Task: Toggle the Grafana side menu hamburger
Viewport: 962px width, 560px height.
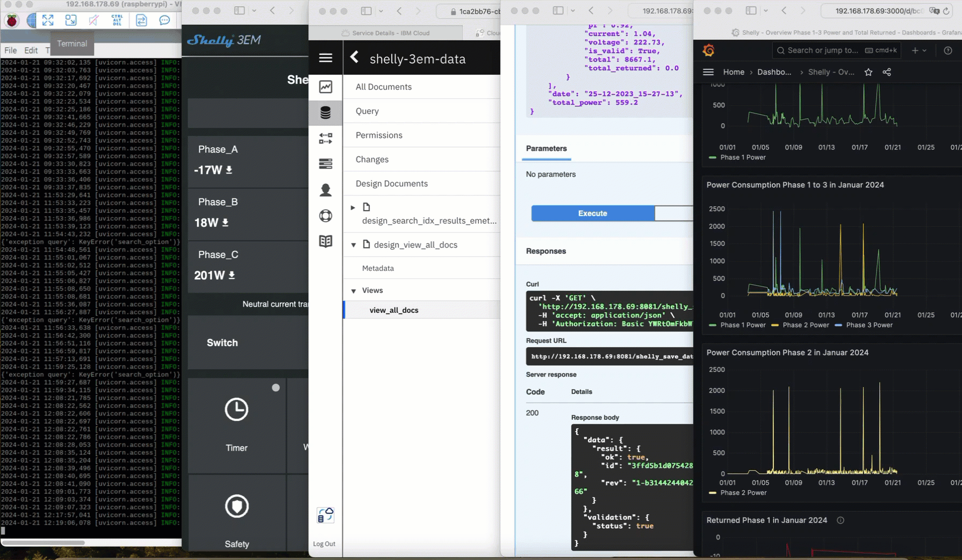Action: (708, 72)
